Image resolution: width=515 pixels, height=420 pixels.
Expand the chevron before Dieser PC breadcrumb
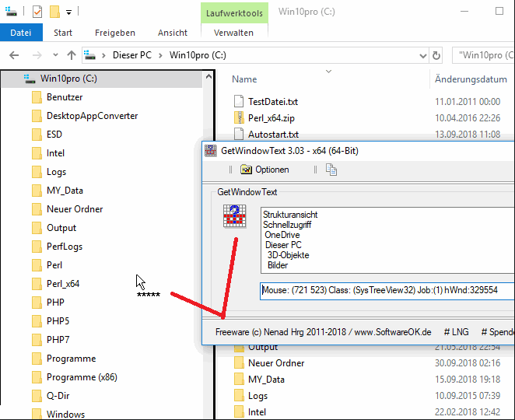pyautogui.click(x=103, y=55)
